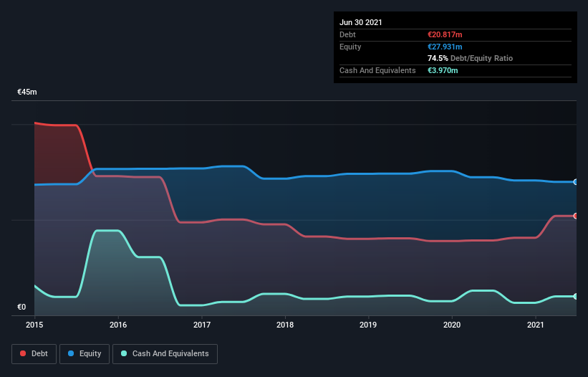Click the €45m y-axis label

pos(27,92)
